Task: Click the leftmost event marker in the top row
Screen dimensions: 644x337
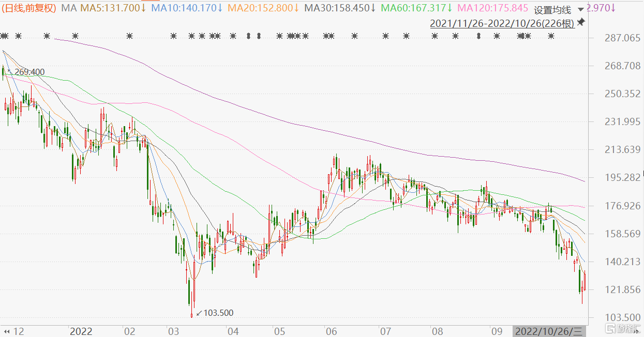Action: (3, 36)
